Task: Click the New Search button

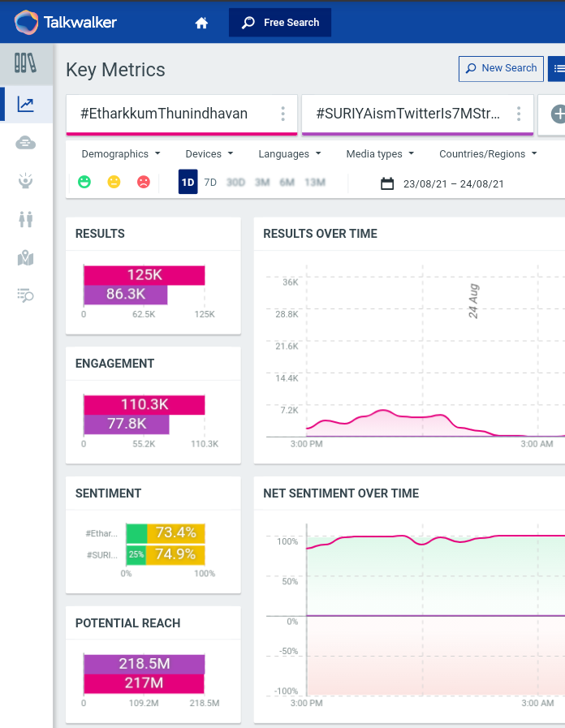Action: [x=501, y=69]
